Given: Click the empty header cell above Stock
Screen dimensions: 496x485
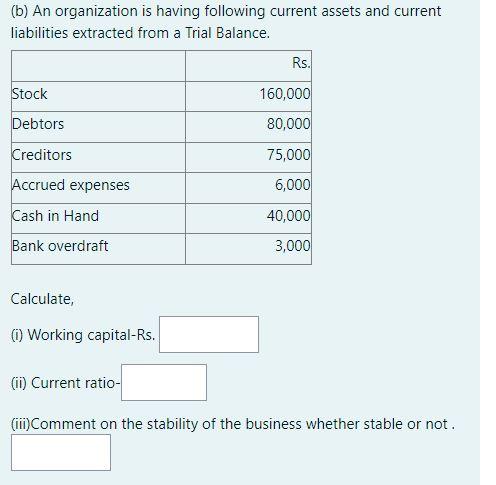Looking at the screenshot, I should pyautogui.click(x=98, y=66).
